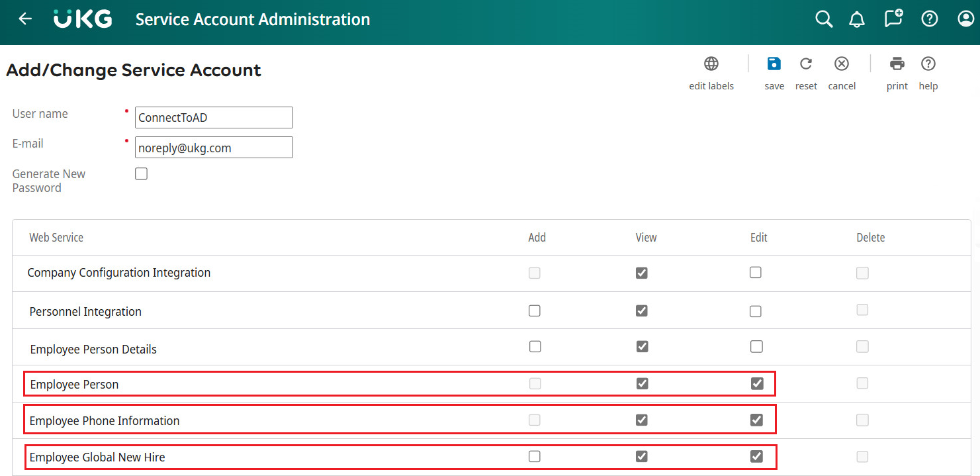
Task: Cancel editing the service account
Action: [x=842, y=64]
